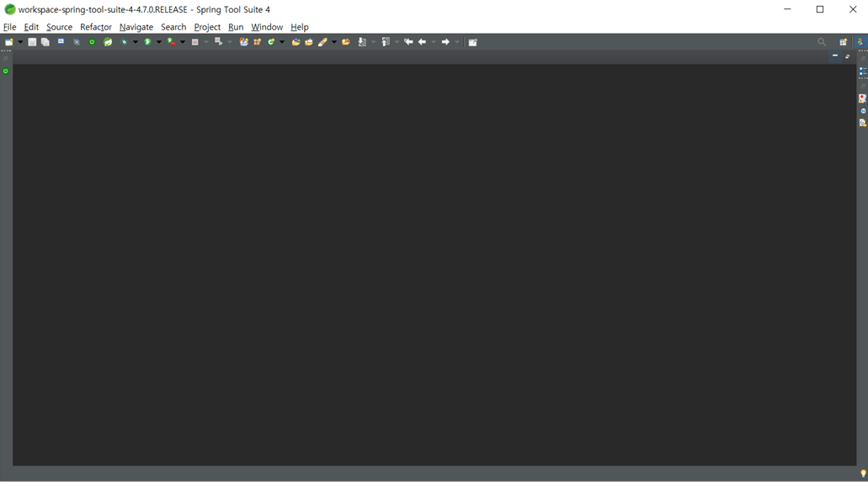Click the New Java Package icon
This screenshot has width=868, height=482.
[x=258, y=42]
